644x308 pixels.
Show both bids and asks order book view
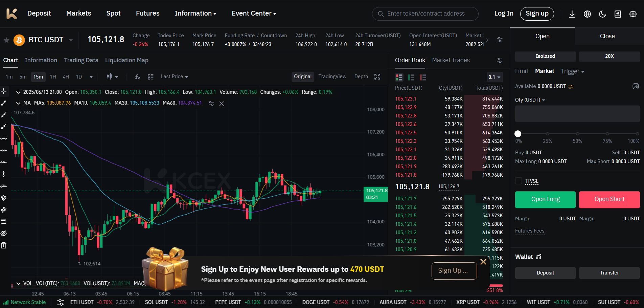tap(399, 78)
